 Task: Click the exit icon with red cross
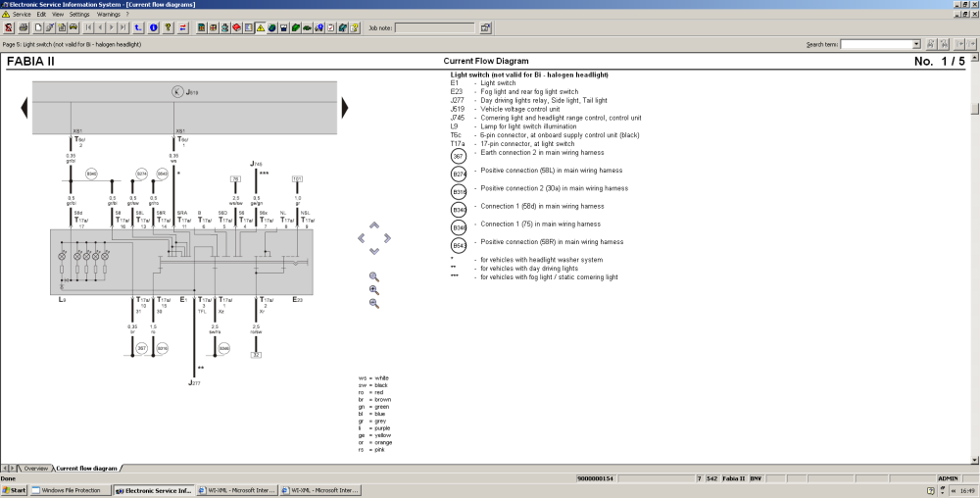[8, 27]
